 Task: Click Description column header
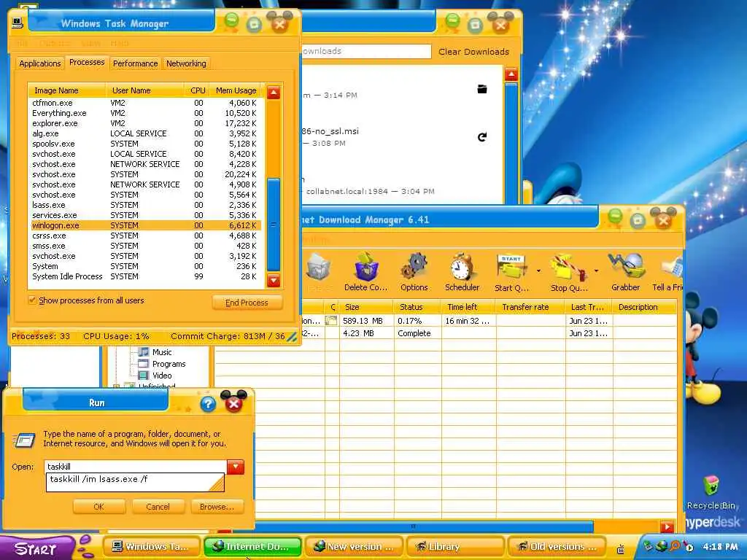pyautogui.click(x=644, y=307)
